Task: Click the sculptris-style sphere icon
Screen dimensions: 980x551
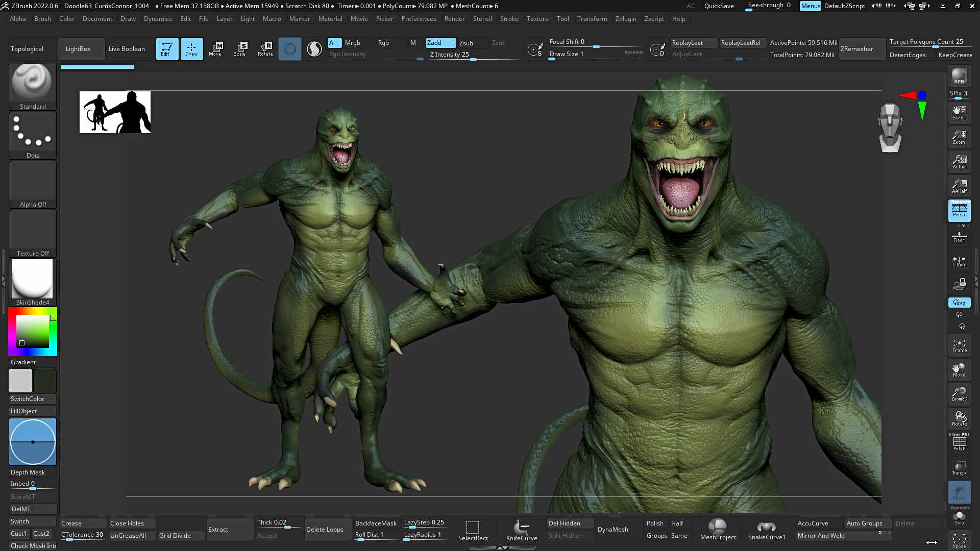Action: 289,49
